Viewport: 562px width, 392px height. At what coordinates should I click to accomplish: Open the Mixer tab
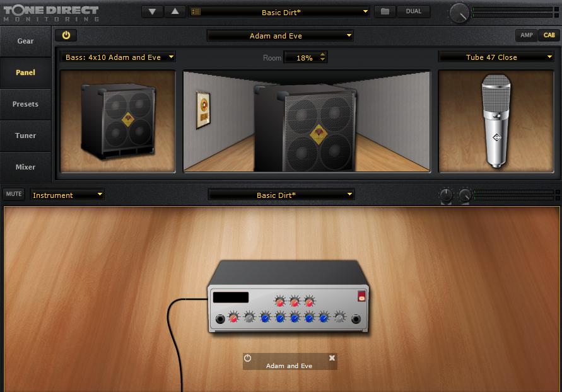point(25,167)
